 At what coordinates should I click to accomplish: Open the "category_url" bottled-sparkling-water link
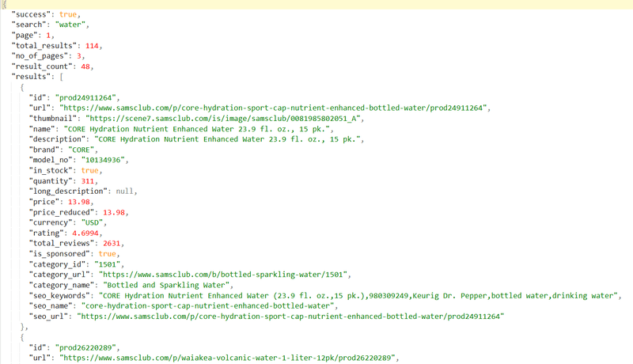point(223,275)
